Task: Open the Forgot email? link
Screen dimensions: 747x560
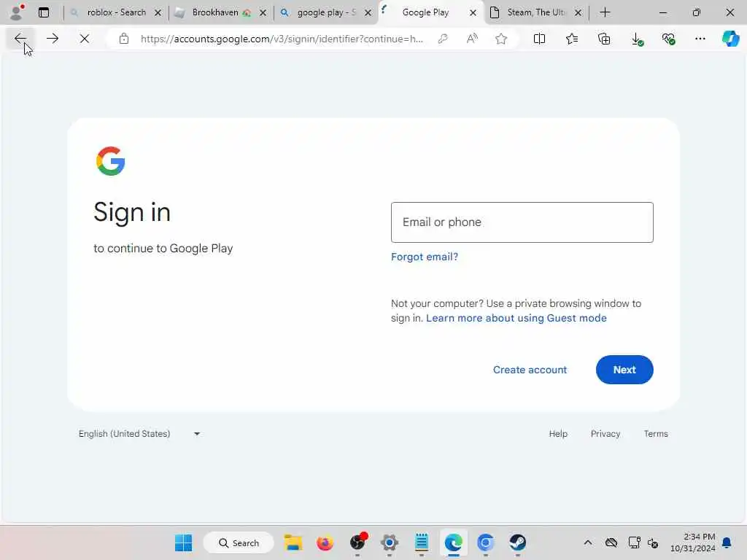Action: click(x=424, y=257)
